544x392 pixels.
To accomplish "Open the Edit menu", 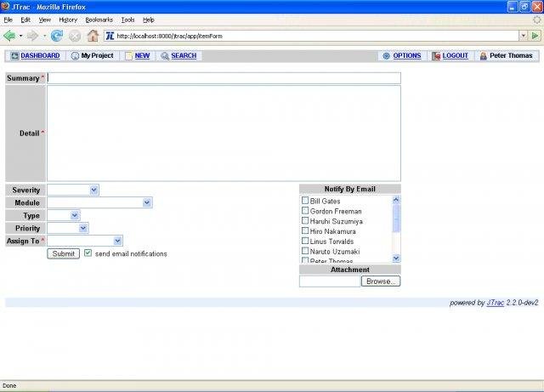I will click(x=25, y=20).
